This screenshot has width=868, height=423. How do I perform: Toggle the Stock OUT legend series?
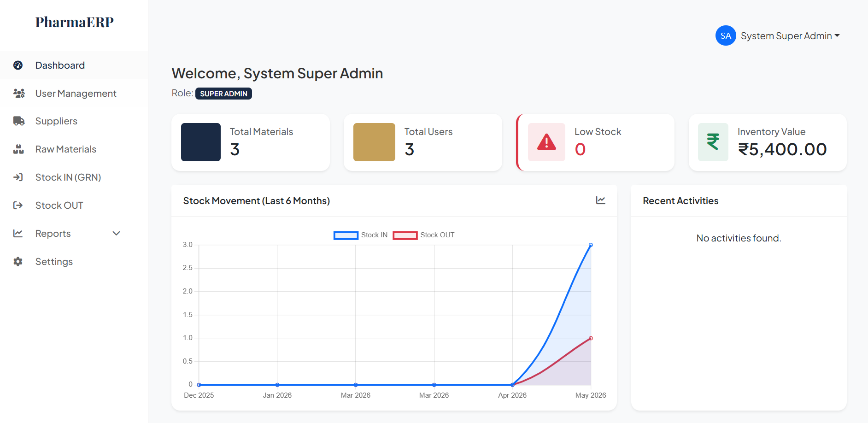423,235
